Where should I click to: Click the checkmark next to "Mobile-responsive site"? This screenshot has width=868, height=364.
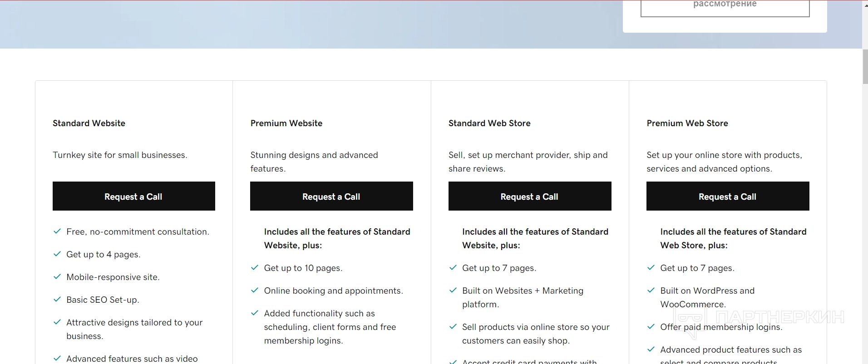coord(57,277)
